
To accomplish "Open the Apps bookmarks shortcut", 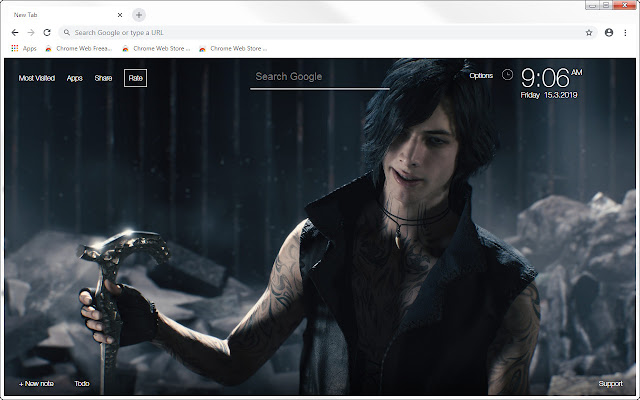I will (24, 48).
